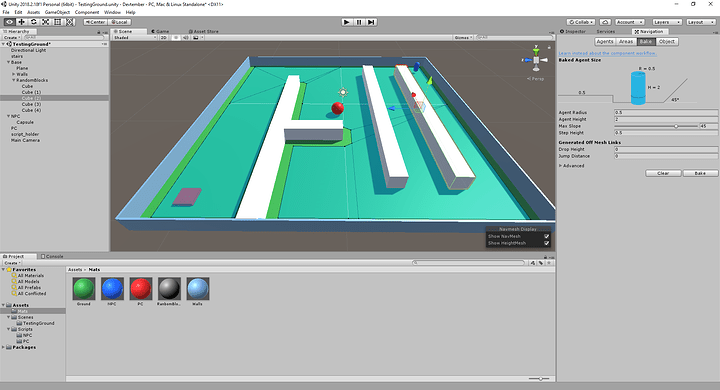Viewport: 720px width, 390px height.
Task: Toggle Local handle orientation
Action: tap(120, 22)
